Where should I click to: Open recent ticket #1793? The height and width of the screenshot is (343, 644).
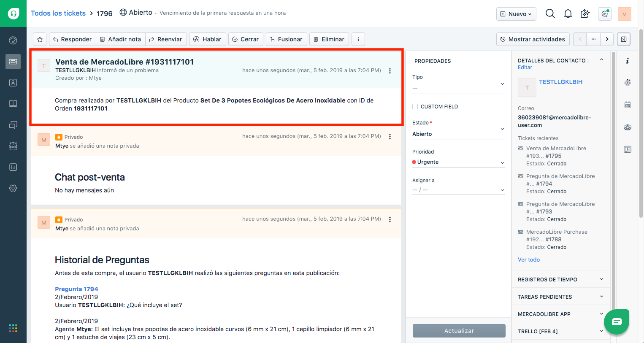coord(560,208)
